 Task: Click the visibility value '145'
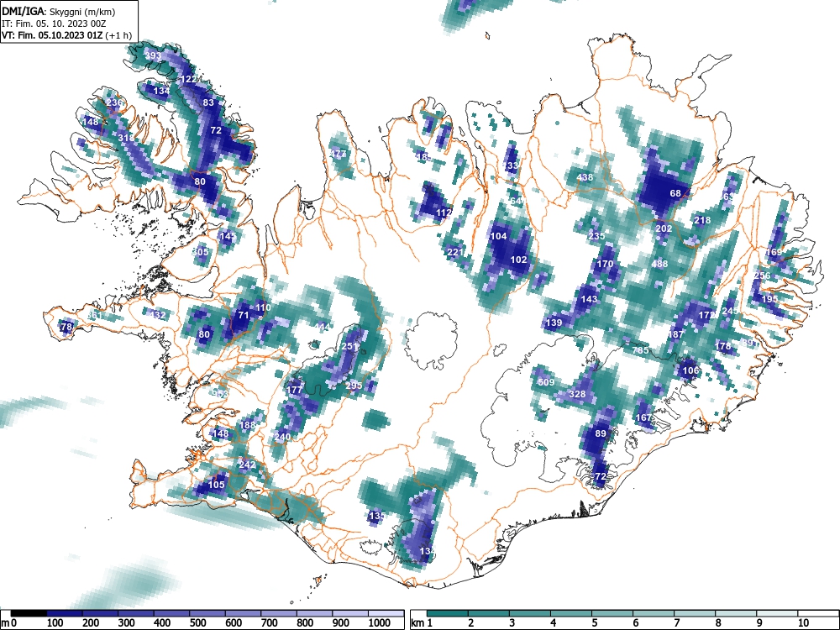pos(228,236)
